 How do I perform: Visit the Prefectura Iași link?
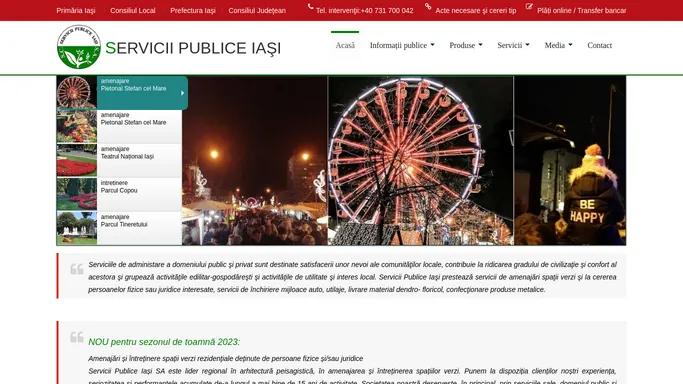point(193,10)
